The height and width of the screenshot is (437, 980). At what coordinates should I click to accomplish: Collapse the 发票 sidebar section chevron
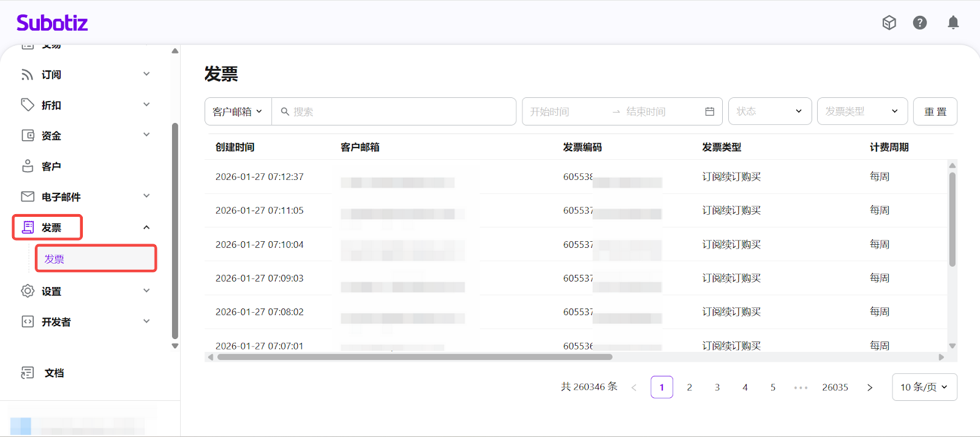(146, 228)
